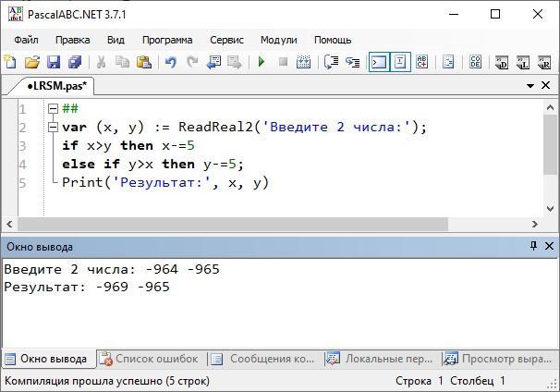Click output line 'Введите 2 числа: -964 -965'
Screen dimensions: 560x392
click(112, 269)
